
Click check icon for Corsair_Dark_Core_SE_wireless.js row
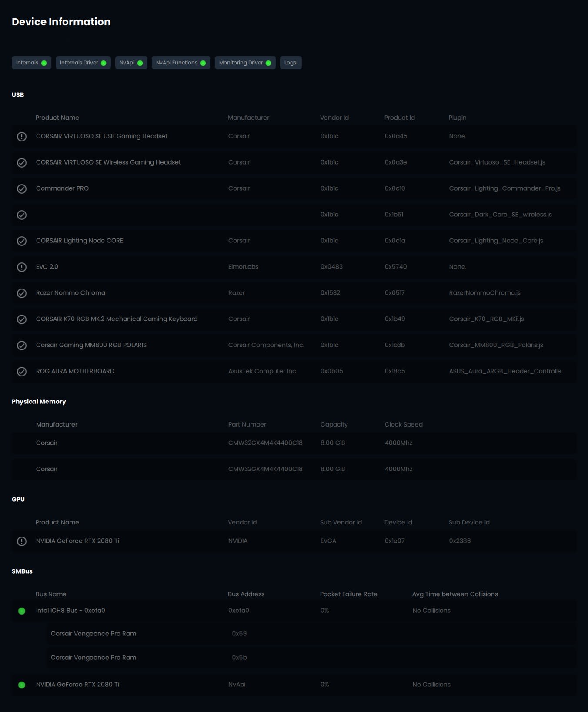(x=22, y=215)
